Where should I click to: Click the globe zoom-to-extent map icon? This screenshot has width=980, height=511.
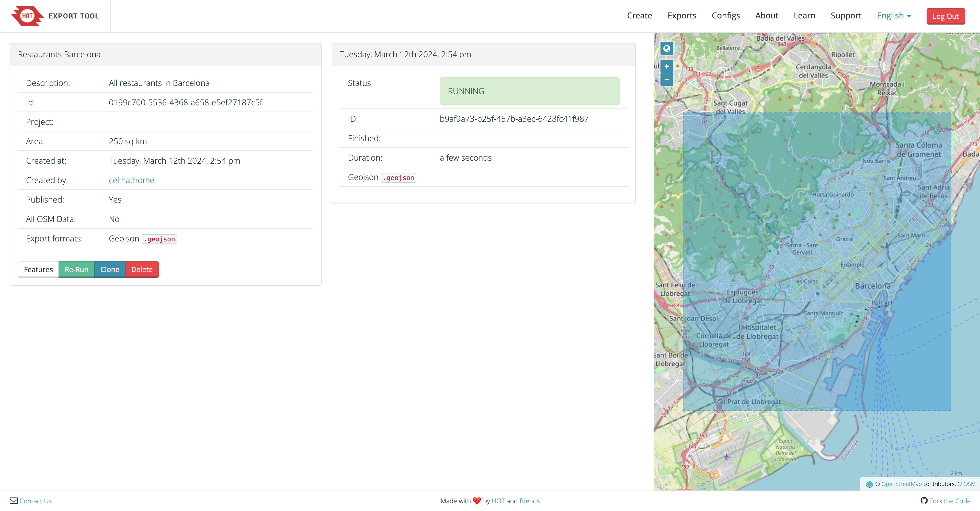pyautogui.click(x=667, y=48)
